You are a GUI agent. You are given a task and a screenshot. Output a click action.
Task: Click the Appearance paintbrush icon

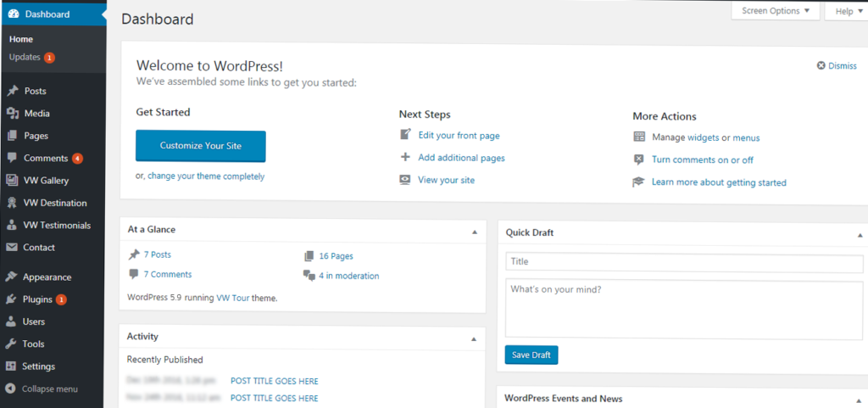click(x=12, y=277)
